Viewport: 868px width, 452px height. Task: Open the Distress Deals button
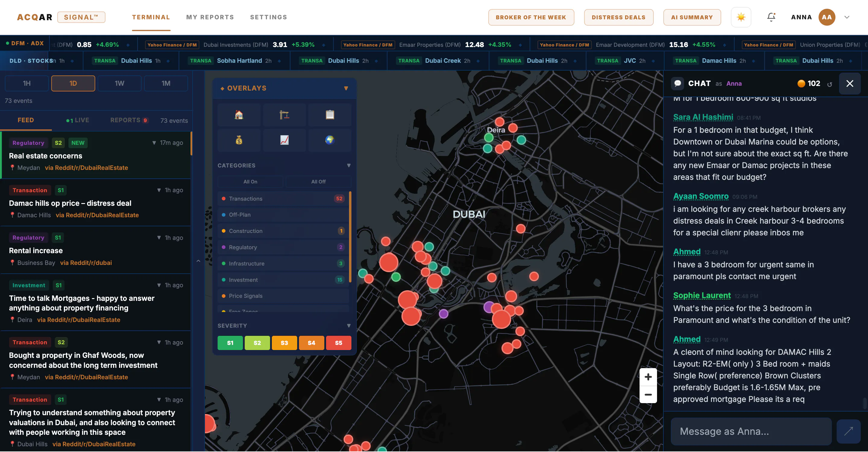click(618, 17)
